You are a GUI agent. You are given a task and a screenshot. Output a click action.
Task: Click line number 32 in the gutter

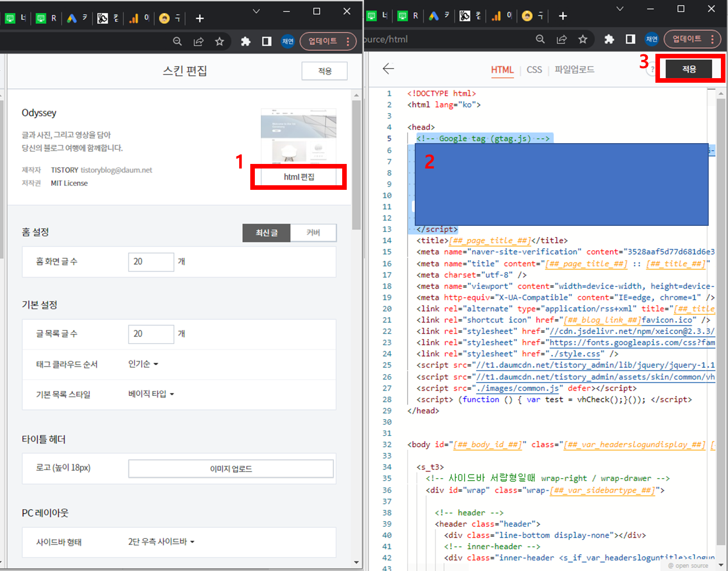pyautogui.click(x=387, y=445)
